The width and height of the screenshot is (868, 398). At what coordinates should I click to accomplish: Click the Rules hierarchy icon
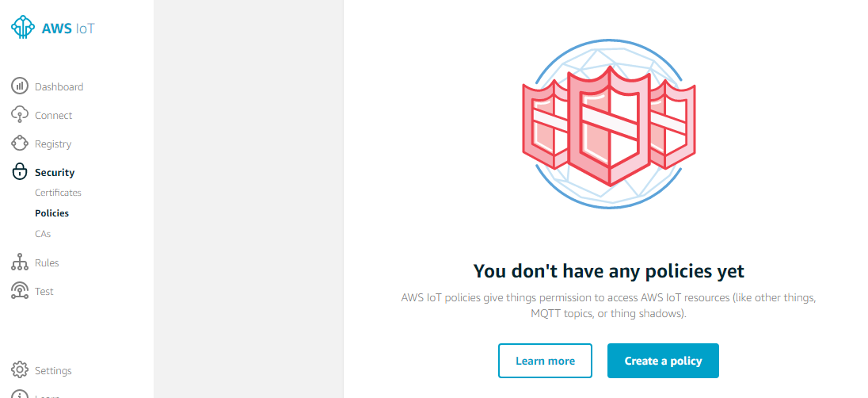coord(21,262)
